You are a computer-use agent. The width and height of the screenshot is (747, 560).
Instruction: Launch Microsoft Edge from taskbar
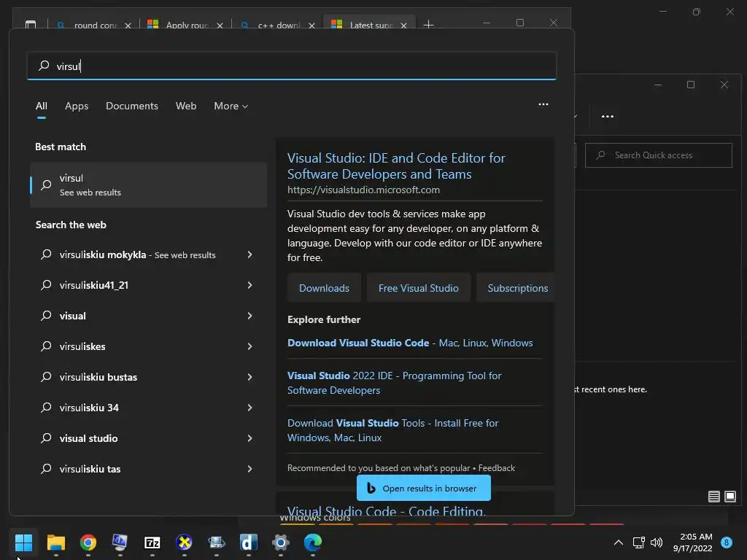pos(312,542)
